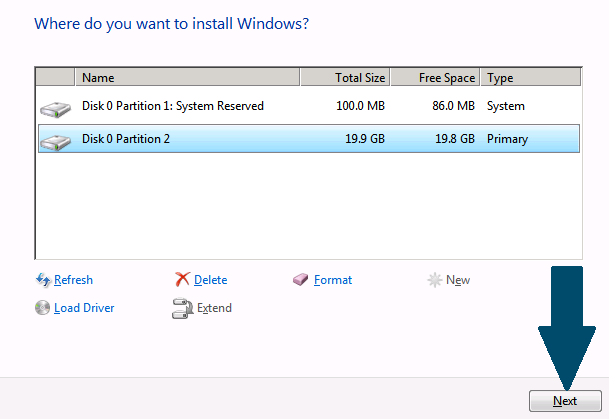609x419 pixels.
Task: Open the Refresh link
Action: click(73, 280)
